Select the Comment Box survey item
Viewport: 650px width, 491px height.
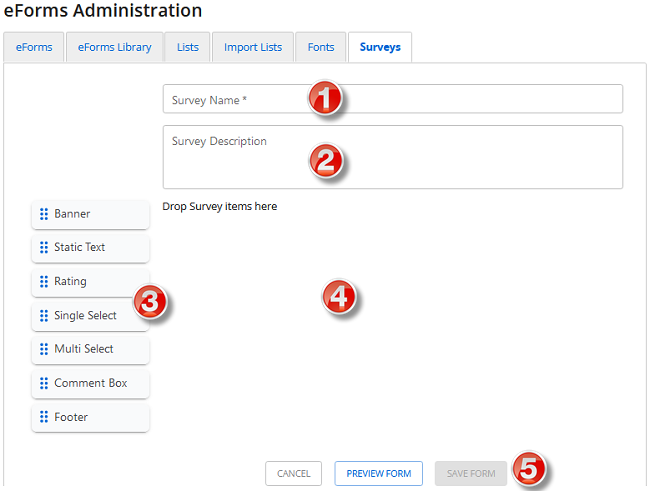tap(90, 384)
